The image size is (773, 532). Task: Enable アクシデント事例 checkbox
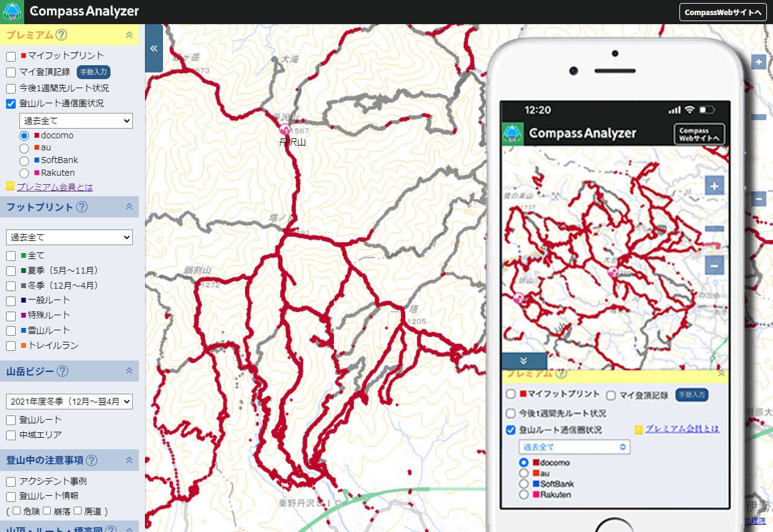(x=11, y=482)
